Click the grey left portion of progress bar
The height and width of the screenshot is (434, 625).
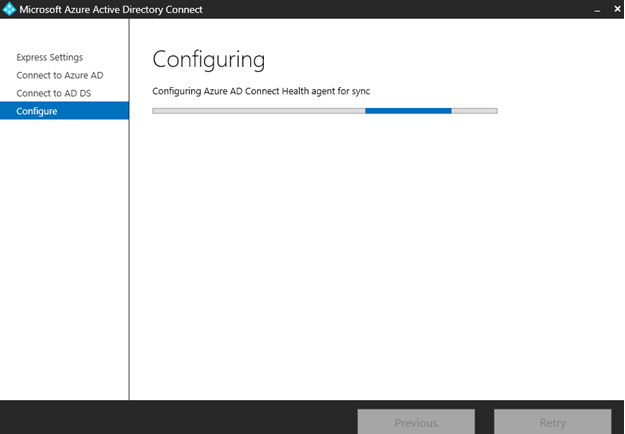pos(257,111)
